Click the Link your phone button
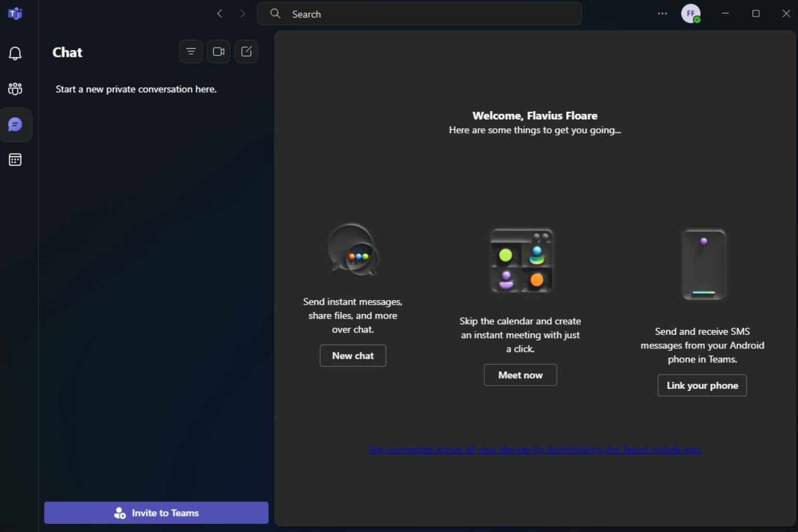Image resolution: width=798 pixels, height=532 pixels. point(702,385)
